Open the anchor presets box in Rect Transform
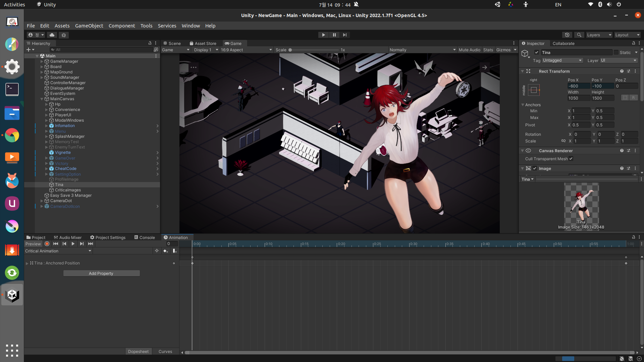644x362 pixels. click(x=534, y=90)
